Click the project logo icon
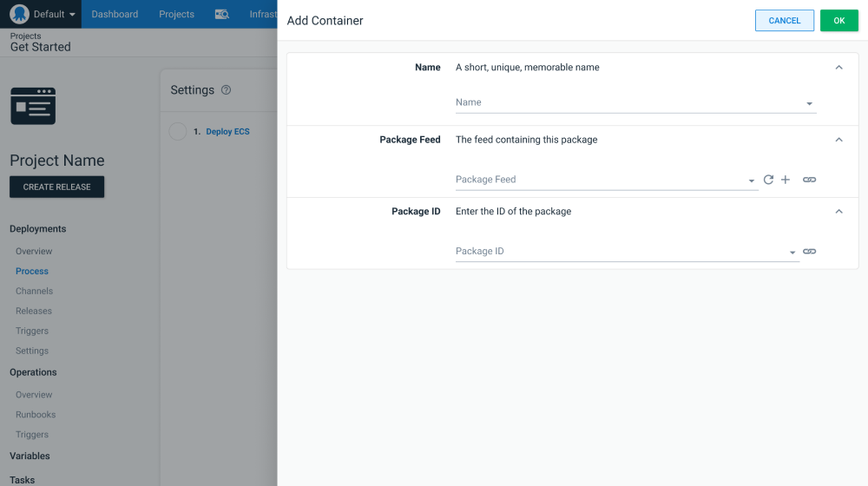This screenshot has width=868, height=486. pyautogui.click(x=33, y=106)
